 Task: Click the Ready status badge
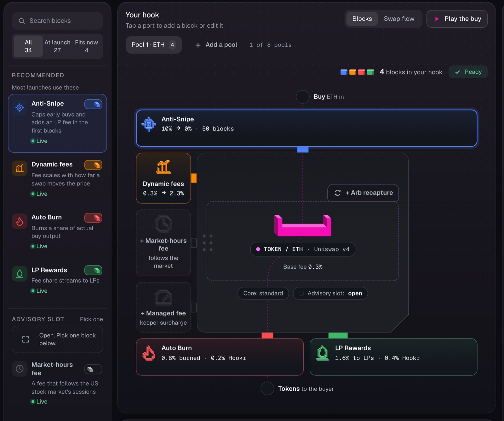(468, 72)
